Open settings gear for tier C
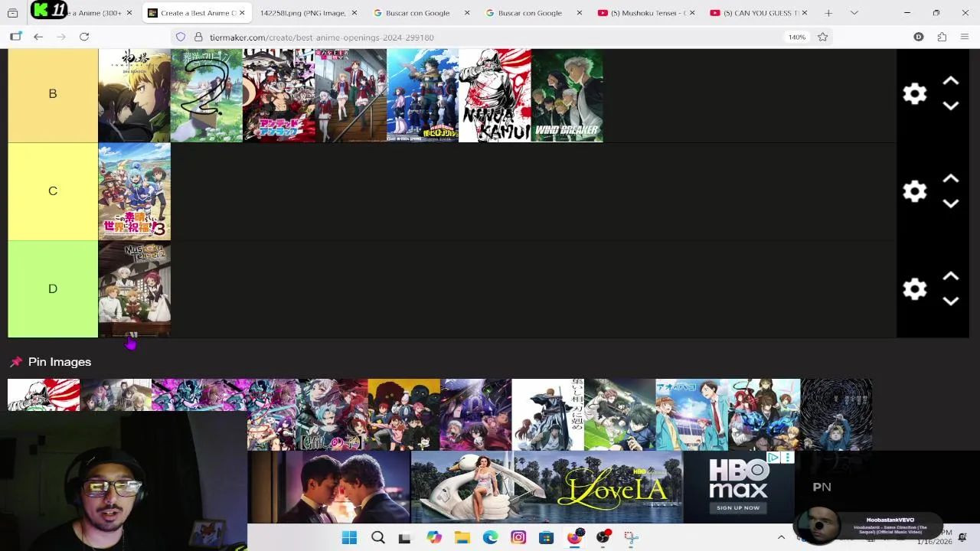The image size is (980, 551). [x=914, y=191]
